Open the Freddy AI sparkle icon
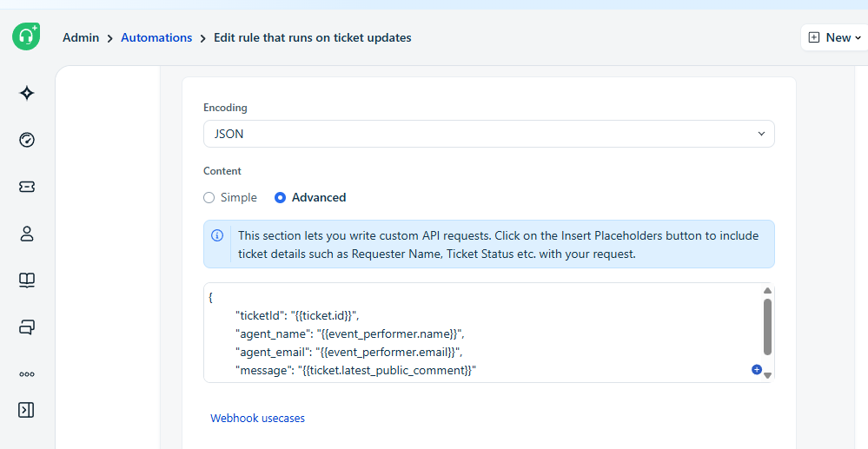The height and width of the screenshot is (449, 868). tap(27, 93)
